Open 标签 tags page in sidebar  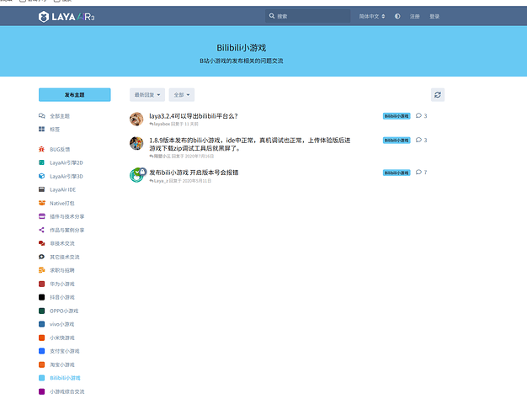pyautogui.click(x=49, y=129)
